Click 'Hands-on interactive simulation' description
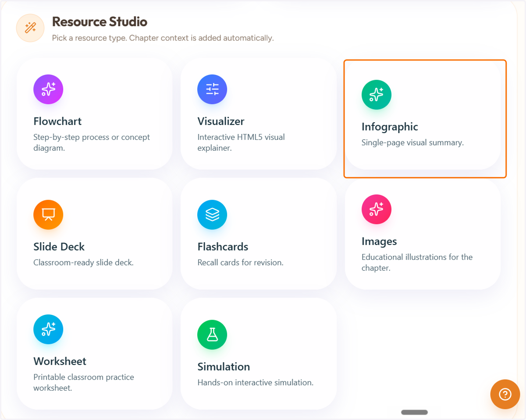The image size is (526, 420). click(255, 383)
